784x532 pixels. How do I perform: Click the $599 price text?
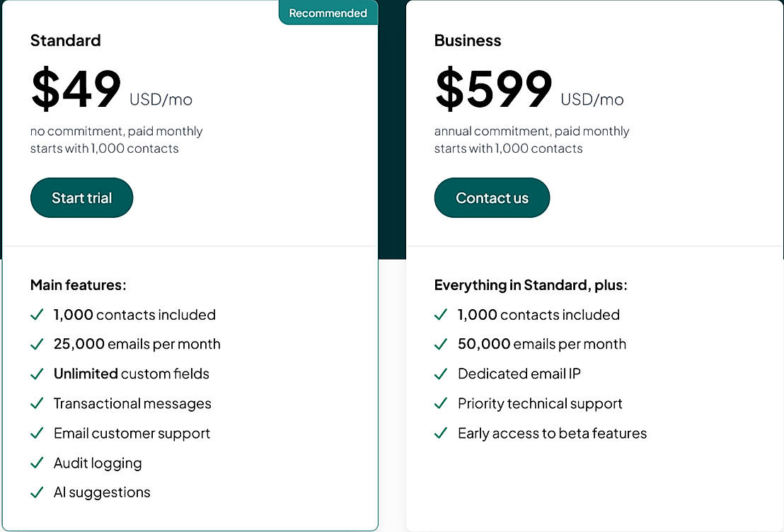[x=493, y=90]
